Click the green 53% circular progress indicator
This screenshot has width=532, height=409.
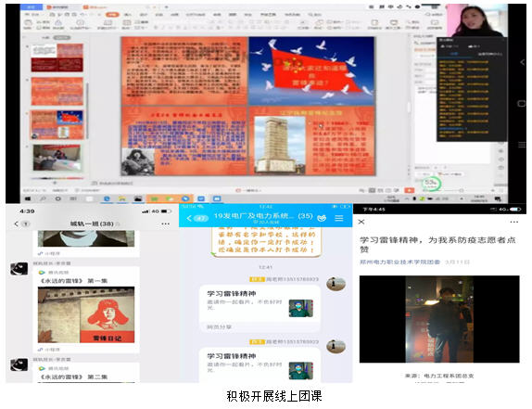tap(431, 184)
